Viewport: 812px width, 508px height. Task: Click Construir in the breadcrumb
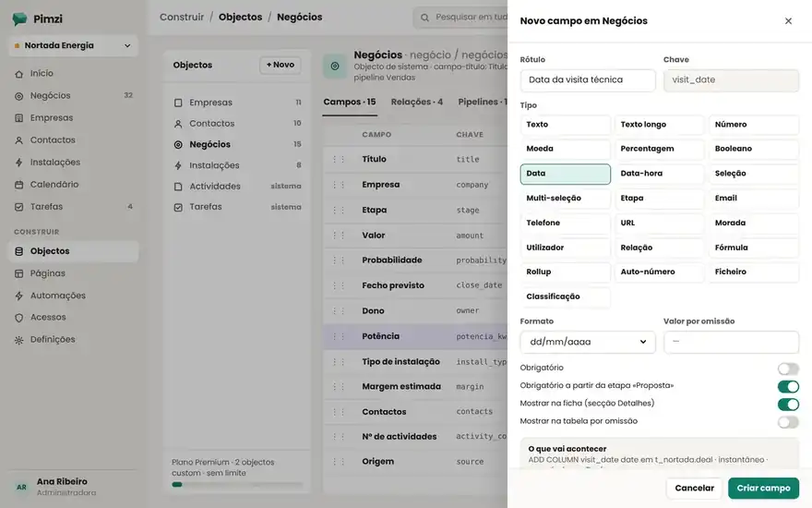182,18
